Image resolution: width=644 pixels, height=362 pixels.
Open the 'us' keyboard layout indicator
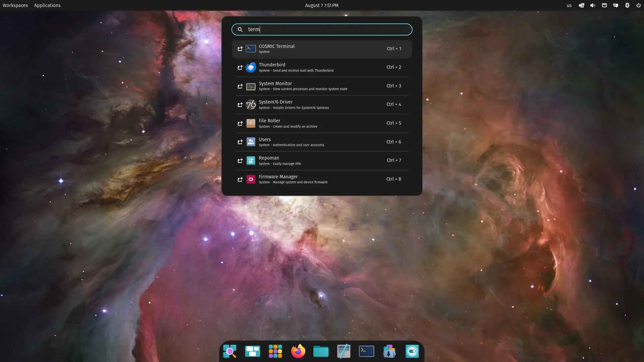(569, 5)
